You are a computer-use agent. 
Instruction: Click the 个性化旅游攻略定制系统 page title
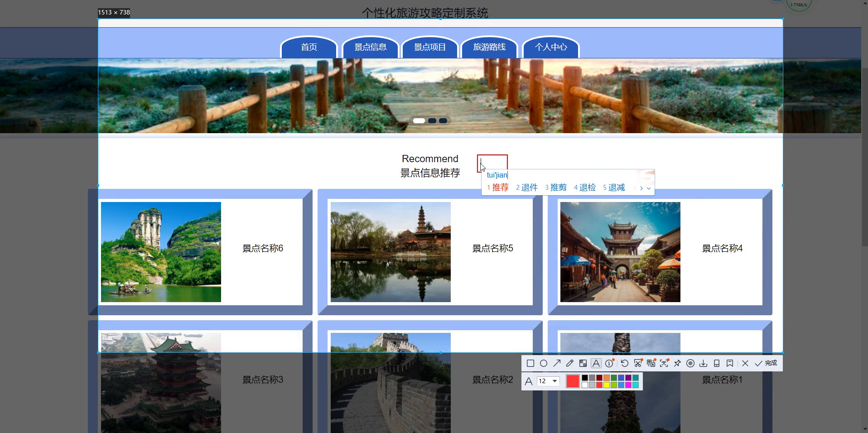[425, 13]
